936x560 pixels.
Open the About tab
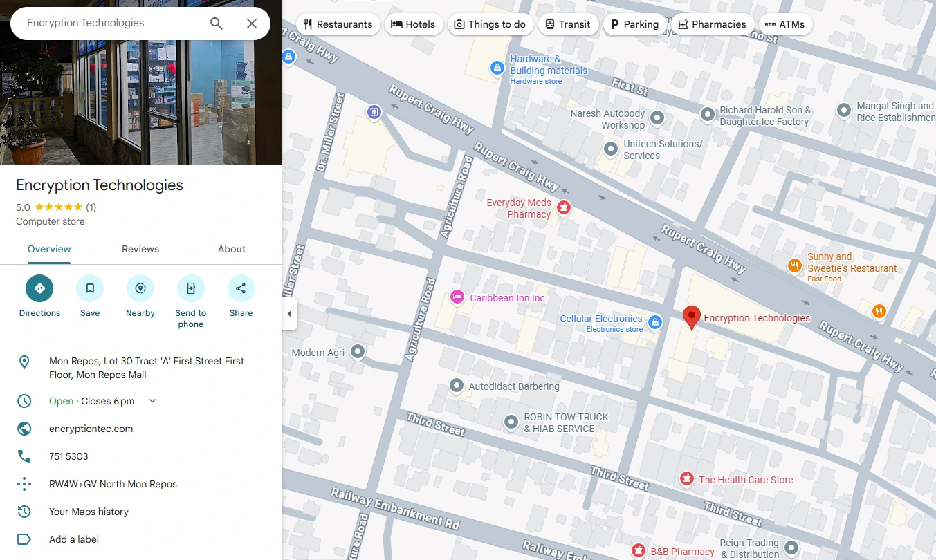coord(232,249)
